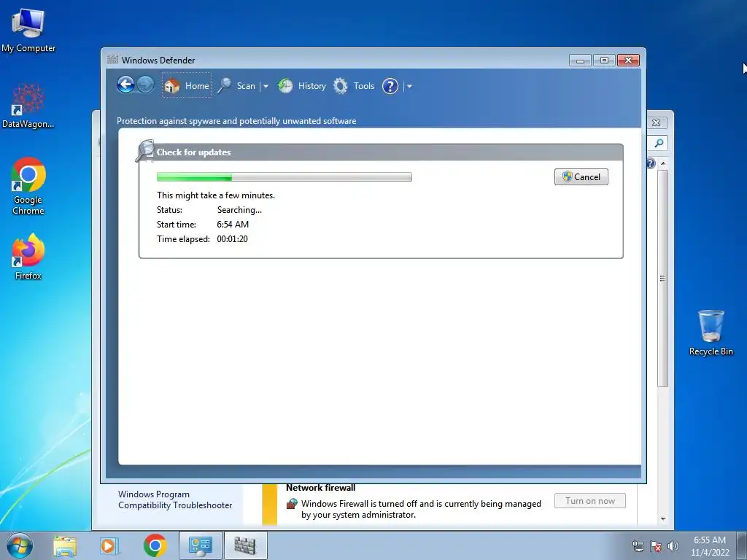The image size is (747, 560).
Task: Click the volume speaker tray icon
Action: coord(673,546)
